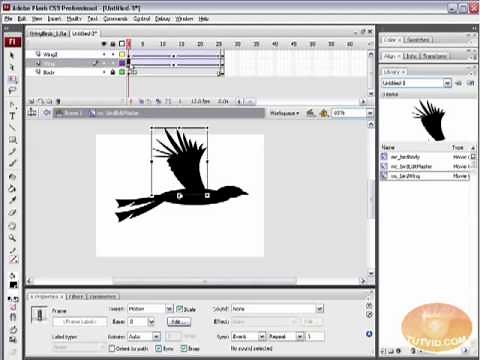Select the Free Transform tool
The width and height of the screenshot is (480, 360).
[12, 79]
